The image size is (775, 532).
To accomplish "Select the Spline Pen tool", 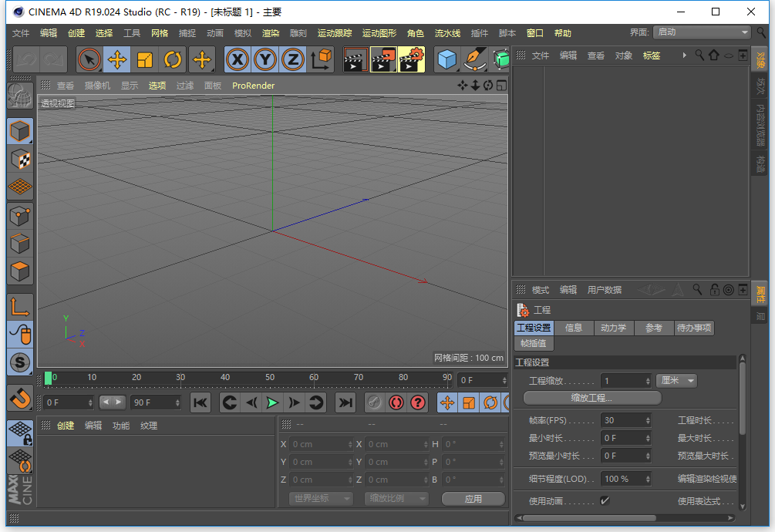I will [475, 60].
